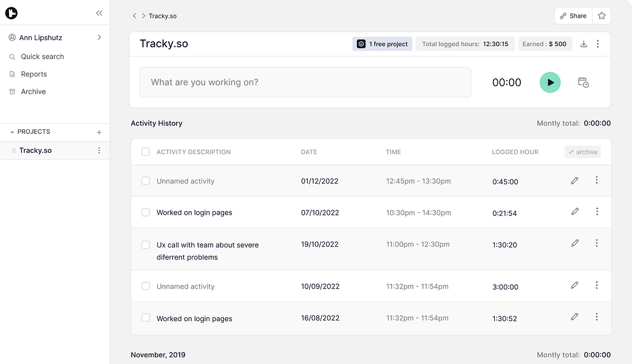The image size is (632, 364).
Task: Download the Tracky.so project report
Action: [x=583, y=44]
